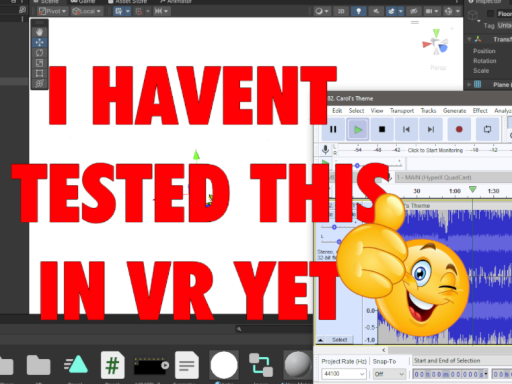This screenshot has width=512, height=384.
Task: Select the text document asset
Action: [x=187, y=365]
